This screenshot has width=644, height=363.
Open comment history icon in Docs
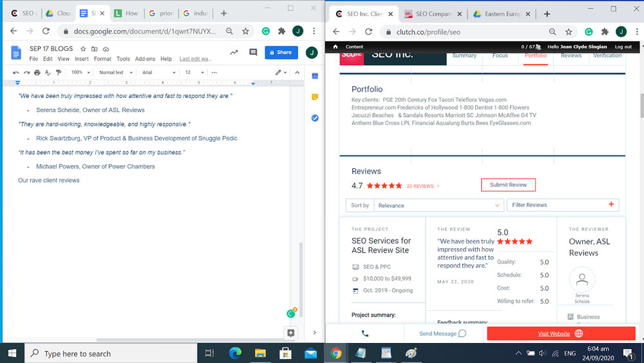pyautogui.click(x=253, y=52)
